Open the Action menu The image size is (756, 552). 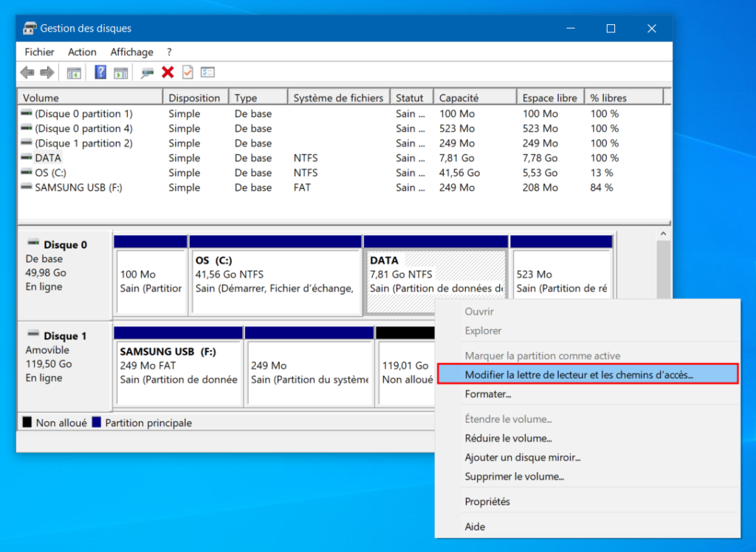click(x=82, y=52)
